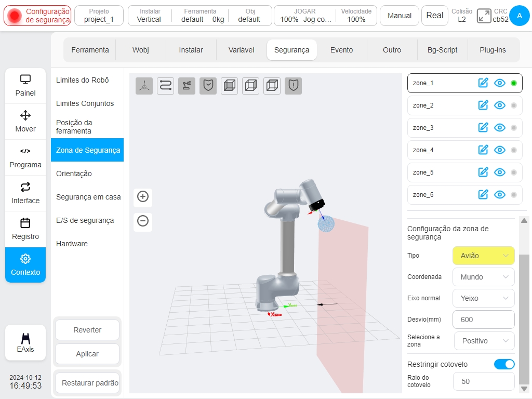Open the Tipo dropdown showing Avião
Image resolution: width=532 pixels, height=399 pixels.
pos(484,256)
